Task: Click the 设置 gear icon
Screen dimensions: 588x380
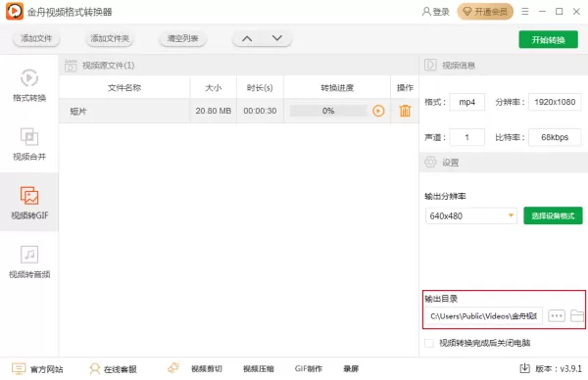Action: [430, 163]
